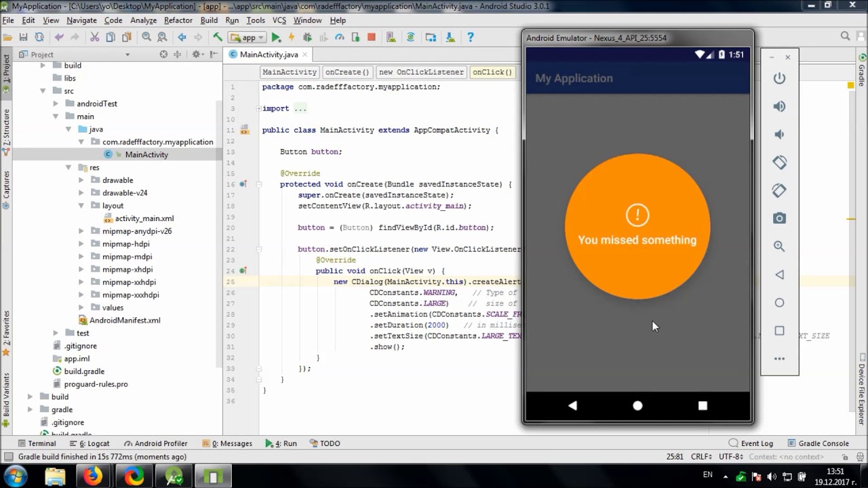Open the File menu
Viewport: 868px width, 488px height.
[8, 20]
